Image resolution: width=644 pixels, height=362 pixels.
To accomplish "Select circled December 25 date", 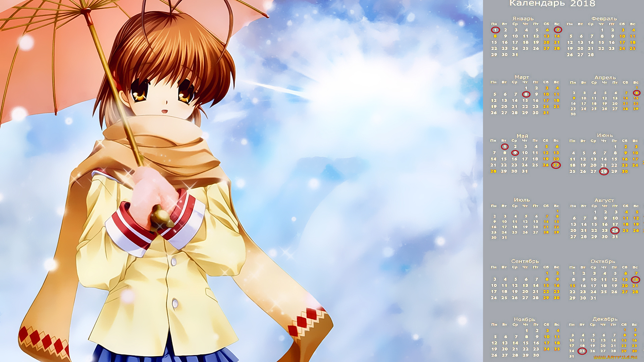I will (x=582, y=351).
